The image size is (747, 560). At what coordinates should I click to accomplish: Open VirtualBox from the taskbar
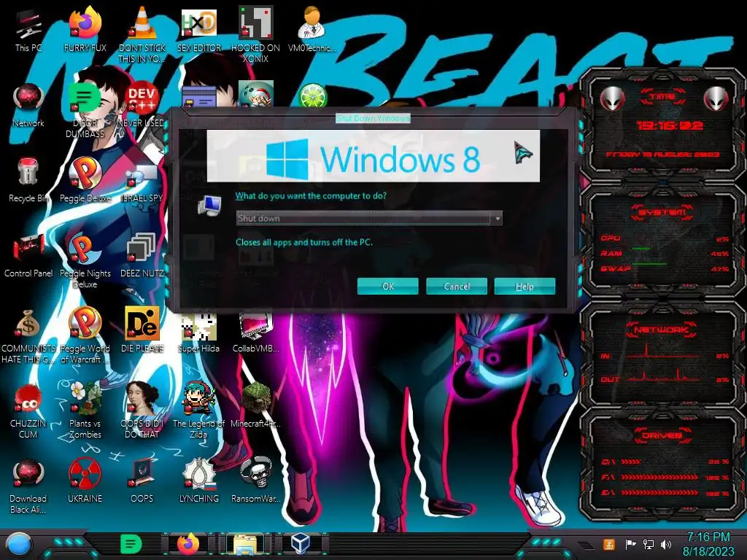301,544
